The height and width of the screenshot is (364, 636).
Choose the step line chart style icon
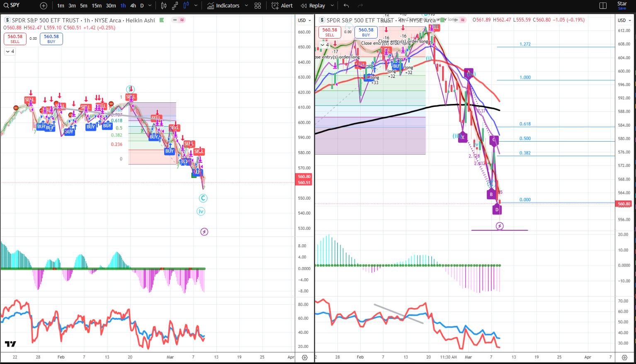pos(175,6)
